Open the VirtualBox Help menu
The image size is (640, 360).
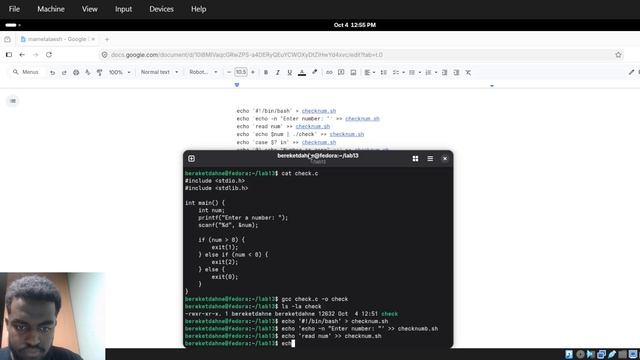click(x=199, y=9)
